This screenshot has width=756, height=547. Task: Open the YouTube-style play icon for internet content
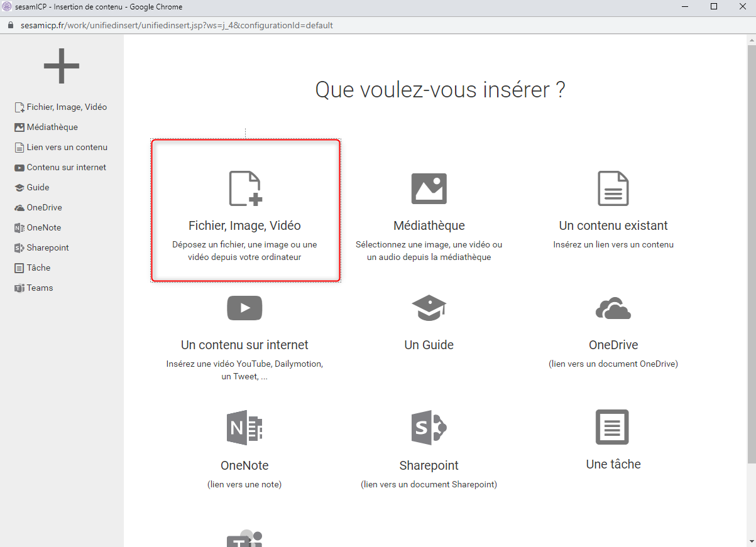(244, 308)
